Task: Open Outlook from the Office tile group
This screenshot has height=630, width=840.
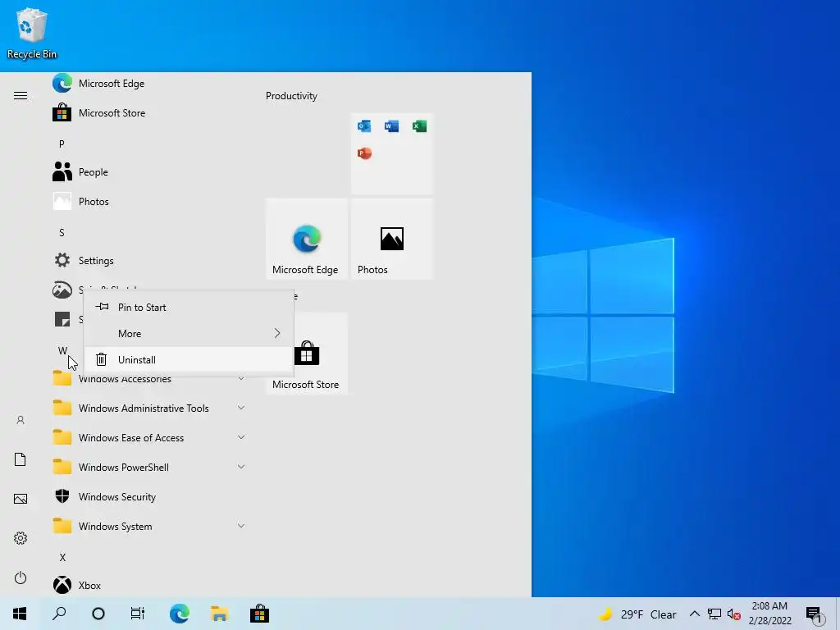Action: click(364, 126)
